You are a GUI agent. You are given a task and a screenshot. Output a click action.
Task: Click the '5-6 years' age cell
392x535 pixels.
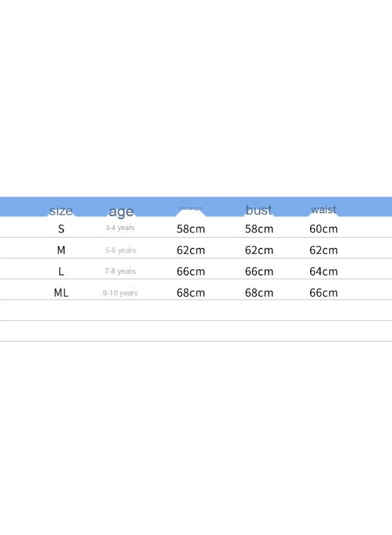coord(121,250)
